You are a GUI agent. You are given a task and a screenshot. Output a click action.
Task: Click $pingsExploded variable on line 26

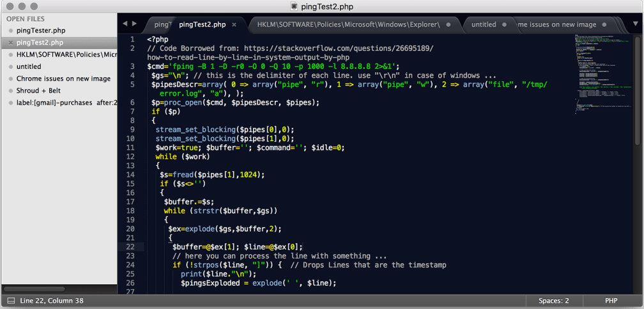(x=210, y=283)
